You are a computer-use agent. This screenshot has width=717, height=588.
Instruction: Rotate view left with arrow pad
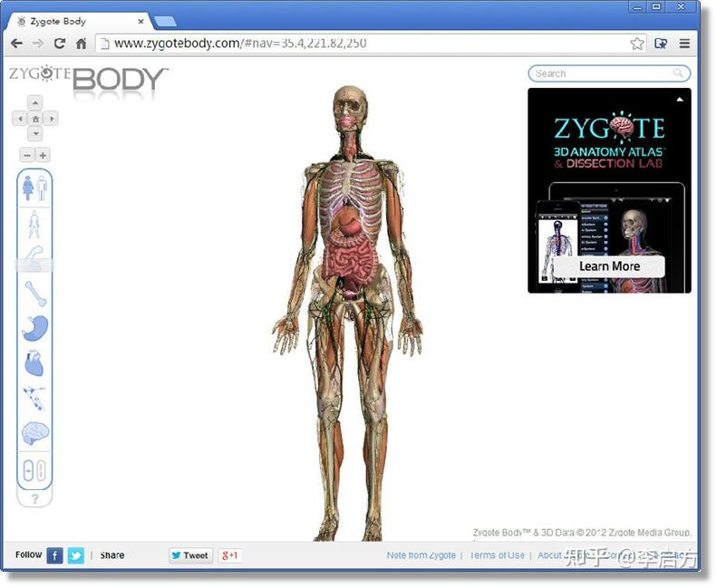click(x=19, y=119)
